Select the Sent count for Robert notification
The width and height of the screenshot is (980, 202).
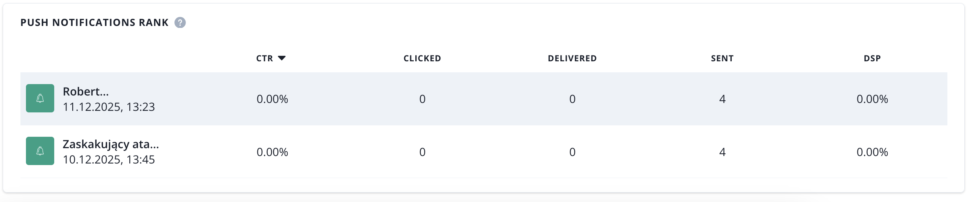[x=722, y=99]
